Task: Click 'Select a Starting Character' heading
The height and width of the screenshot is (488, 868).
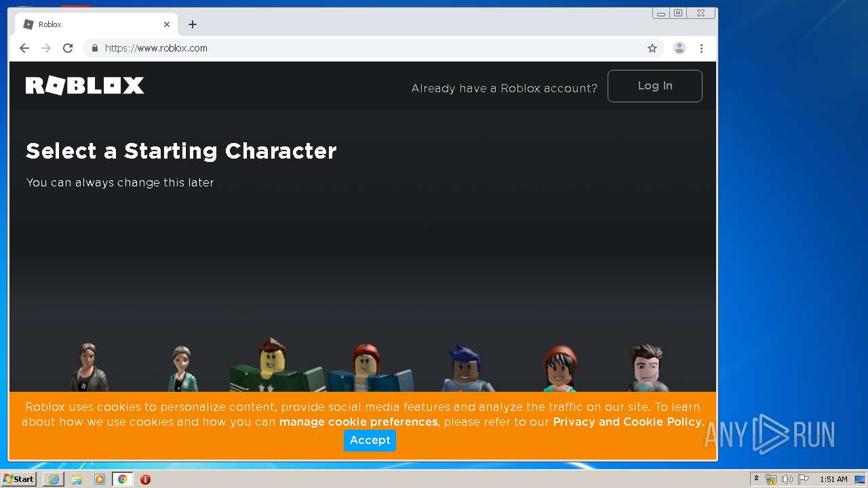Action: click(x=181, y=151)
